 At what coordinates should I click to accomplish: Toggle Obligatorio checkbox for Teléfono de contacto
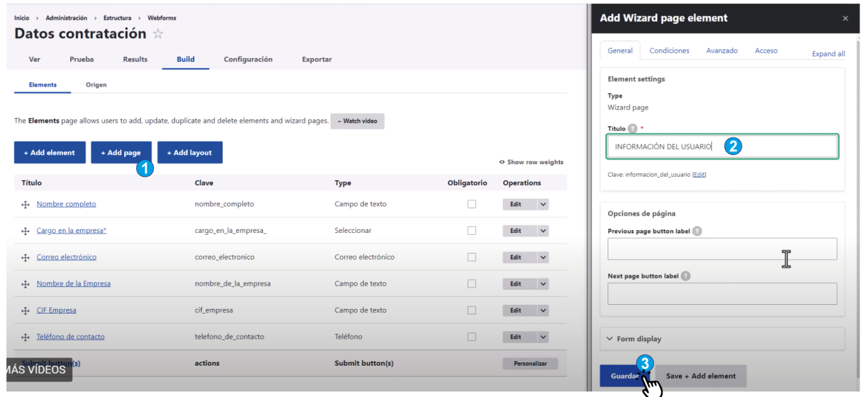coord(471,337)
